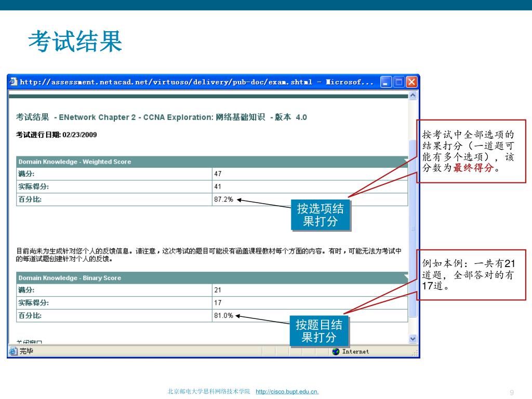Click the 完毕 status bar text
The image size is (532, 399).
(x=26, y=351)
